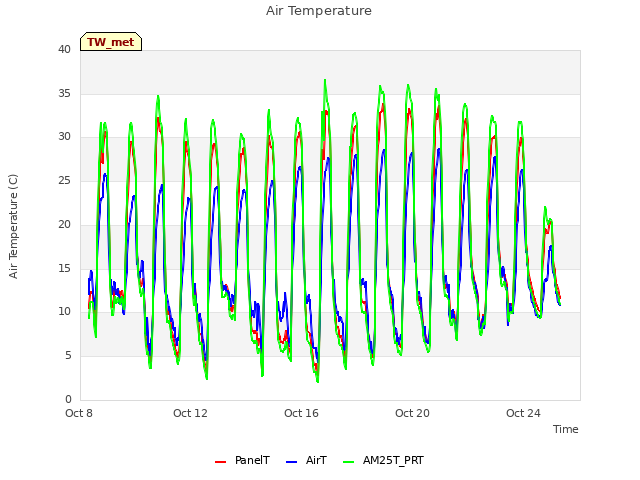Click the 25 y-axis tick label
The height and width of the screenshot is (480, 640).
[64, 180]
